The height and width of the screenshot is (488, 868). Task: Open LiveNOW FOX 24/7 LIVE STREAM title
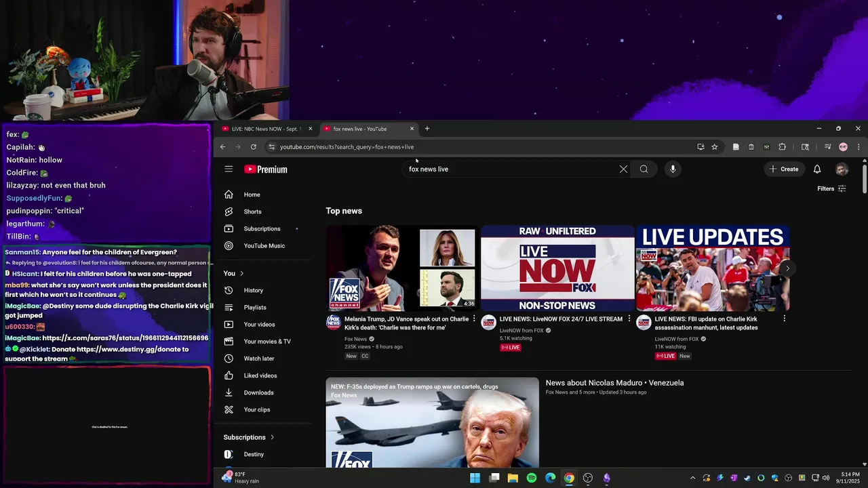pos(561,319)
